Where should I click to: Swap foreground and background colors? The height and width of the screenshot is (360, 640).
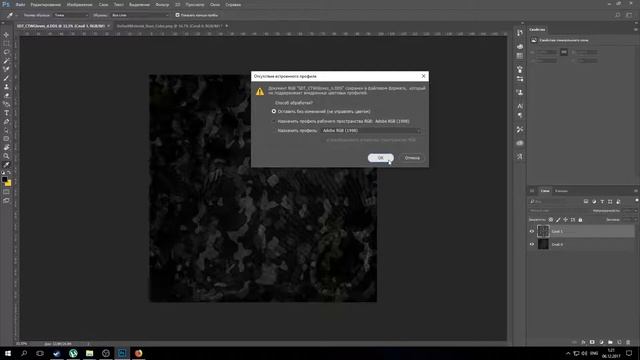pyautogui.click(x=9, y=173)
